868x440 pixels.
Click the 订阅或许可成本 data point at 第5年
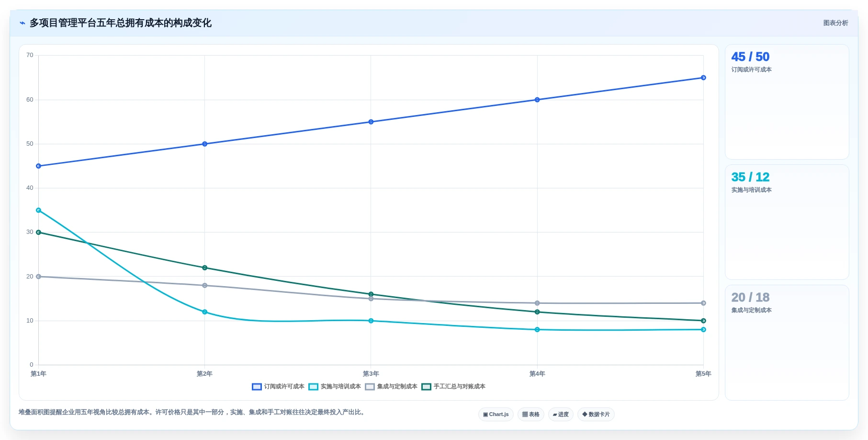point(703,78)
